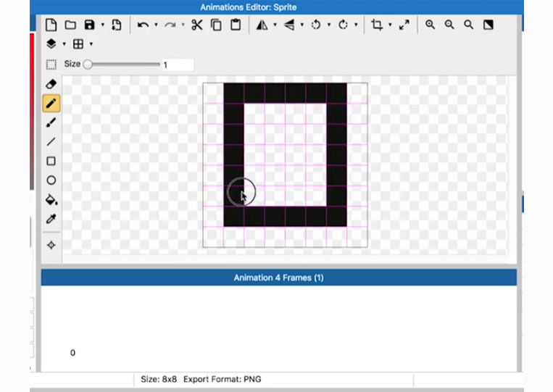Click the Animation 4 Frames panel header
The image size is (553, 392).
[278, 278]
